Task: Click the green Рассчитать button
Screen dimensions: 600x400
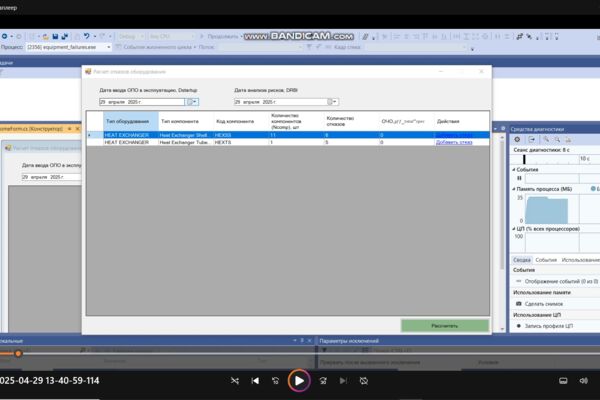Action: point(445,326)
